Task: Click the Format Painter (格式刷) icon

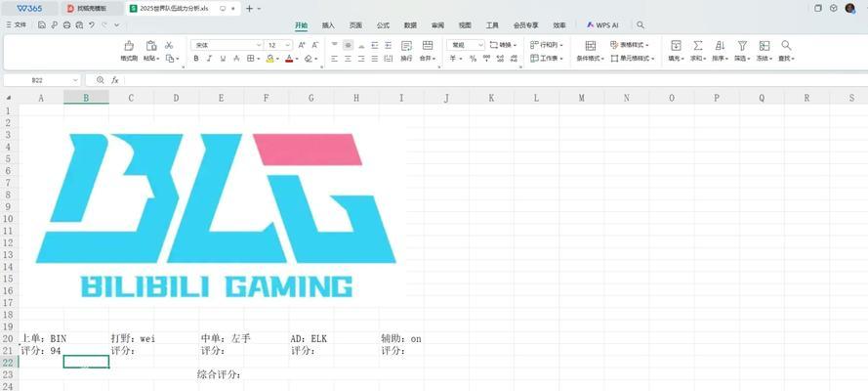Action: [129, 45]
